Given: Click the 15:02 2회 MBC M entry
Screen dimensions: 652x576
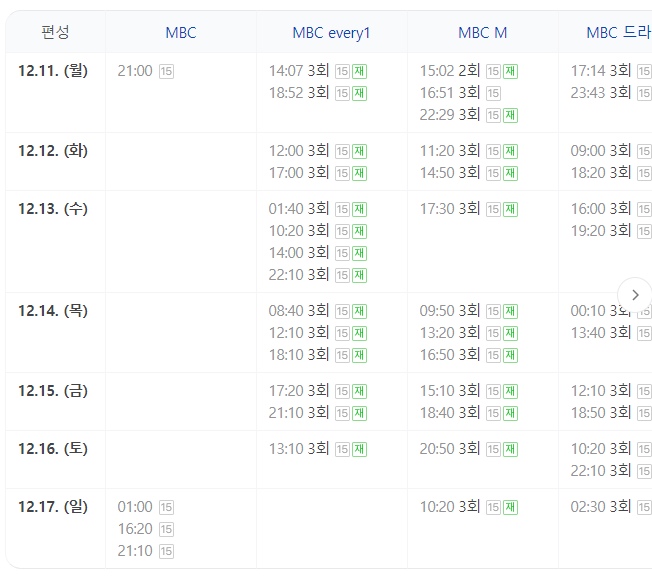Looking at the screenshot, I should [x=450, y=71].
